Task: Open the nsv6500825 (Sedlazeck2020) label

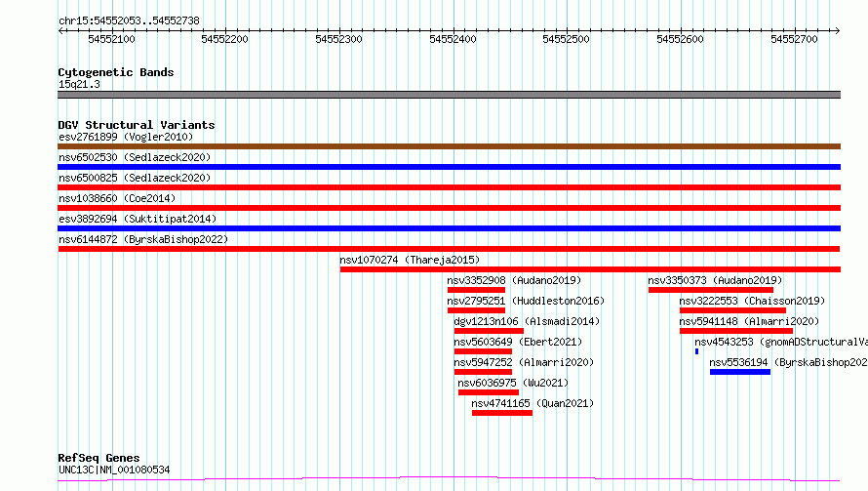Action: pyautogui.click(x=135, y=178)
